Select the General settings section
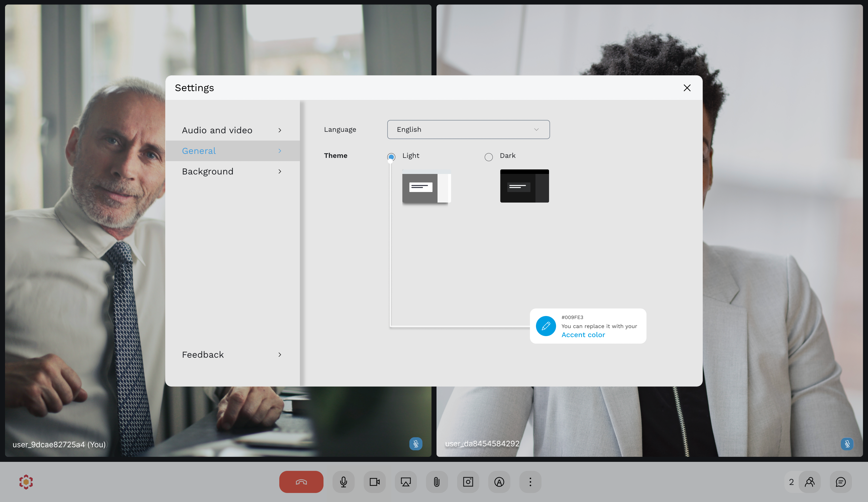 [233, 151]
